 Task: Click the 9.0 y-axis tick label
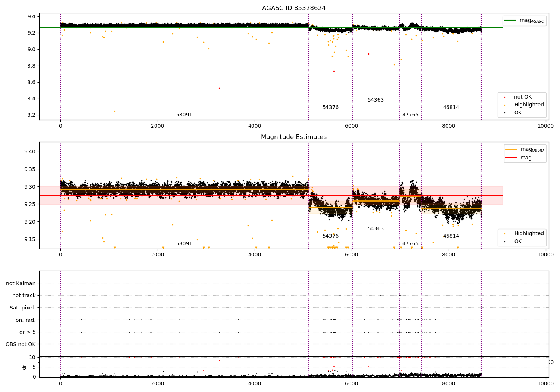(31, 50)
